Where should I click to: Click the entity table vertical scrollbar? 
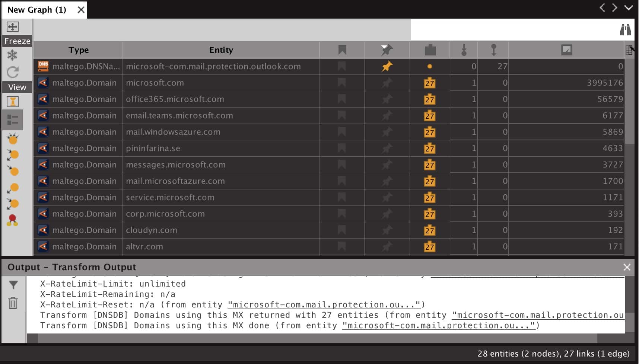[x=629, y=100]
